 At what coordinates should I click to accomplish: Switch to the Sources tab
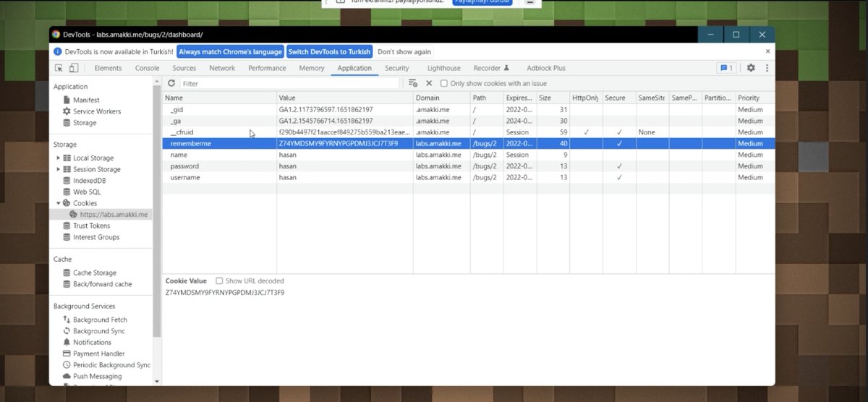(x=184, y=68)
